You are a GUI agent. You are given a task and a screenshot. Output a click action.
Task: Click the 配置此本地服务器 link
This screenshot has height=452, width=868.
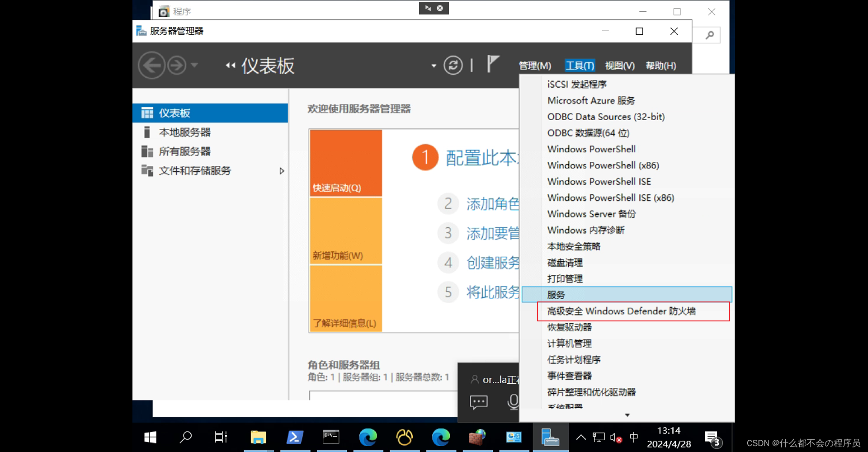click(482, 158)
